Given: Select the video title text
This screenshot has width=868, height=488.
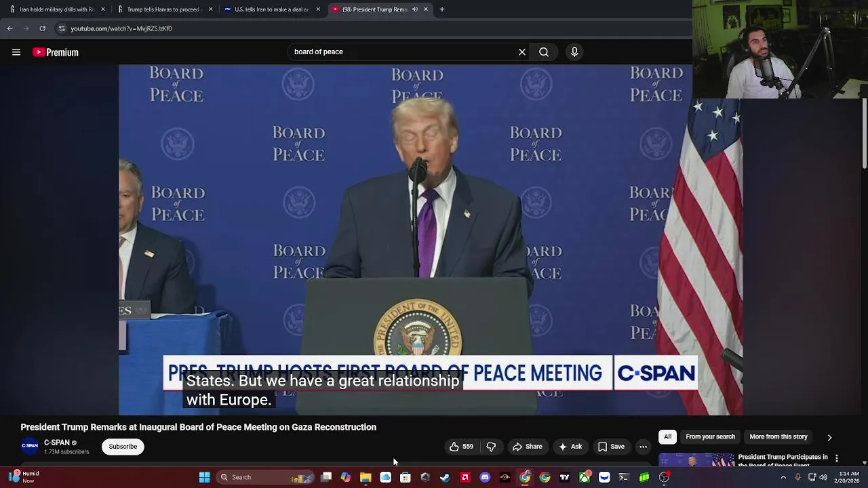Looking at the screenshot, I should (199, 427).
